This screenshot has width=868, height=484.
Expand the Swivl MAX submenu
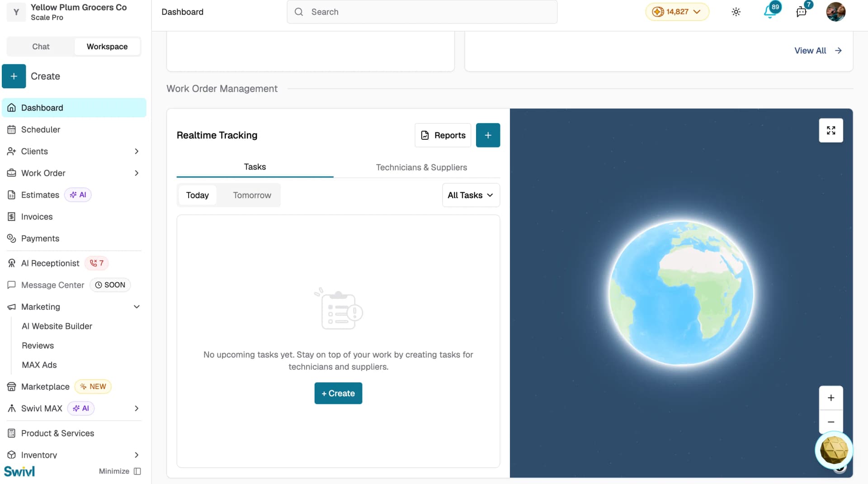(137, 408)
